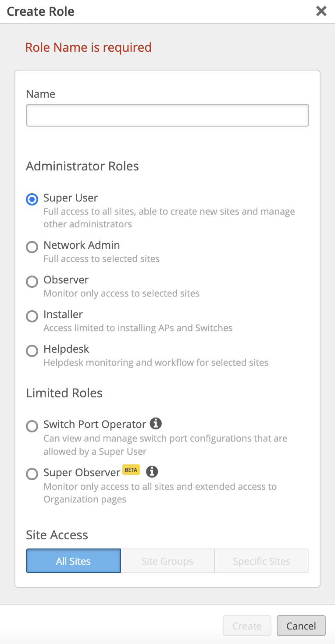Switch site access to Site Groups
The image size is (335, 644).
167,561
